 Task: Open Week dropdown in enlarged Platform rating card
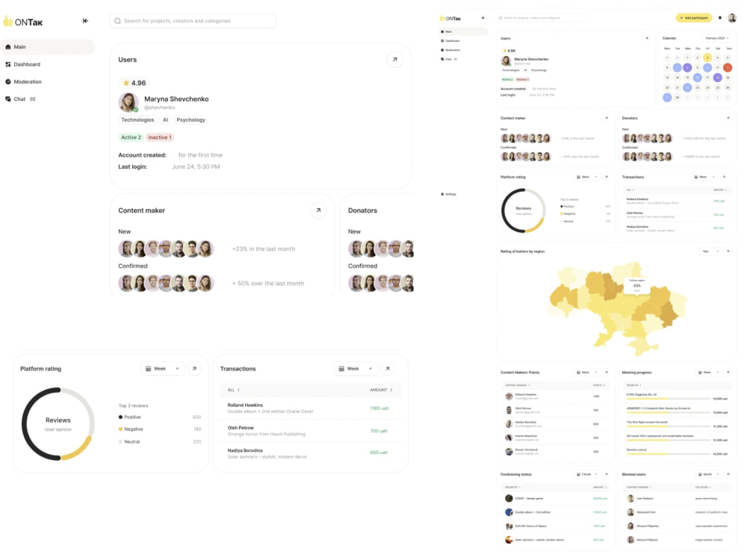[x=162, y=369]
